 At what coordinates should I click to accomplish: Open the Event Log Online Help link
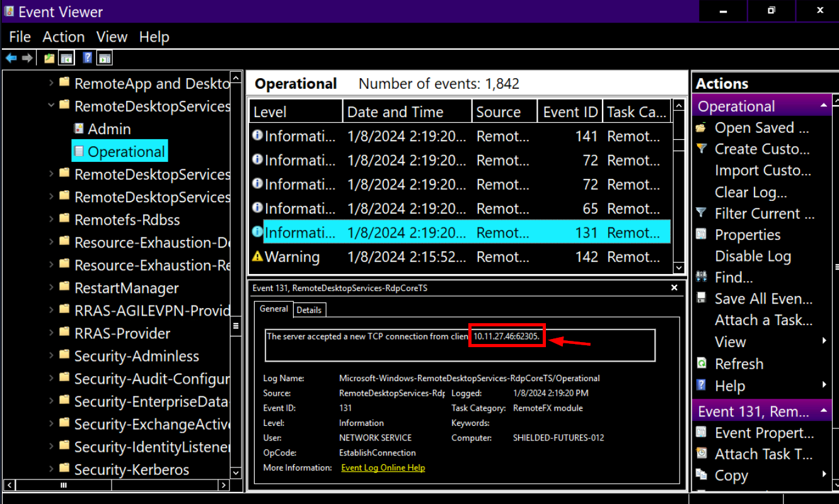coord(383,468)
